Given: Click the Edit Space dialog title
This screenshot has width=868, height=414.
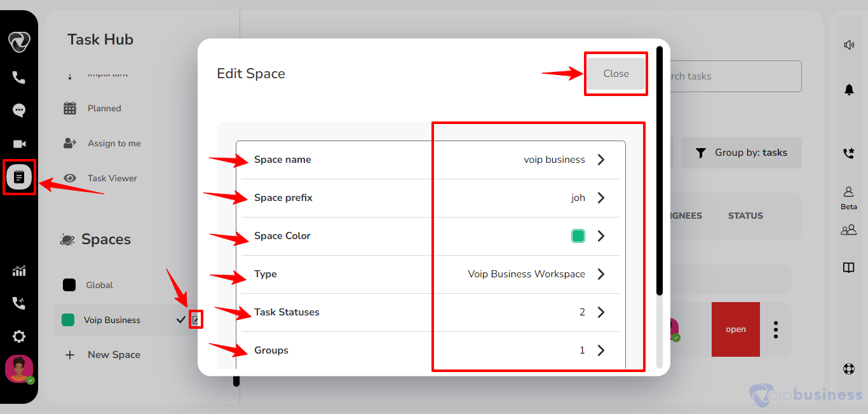Looking at the screenshot, I should [251, 74].
